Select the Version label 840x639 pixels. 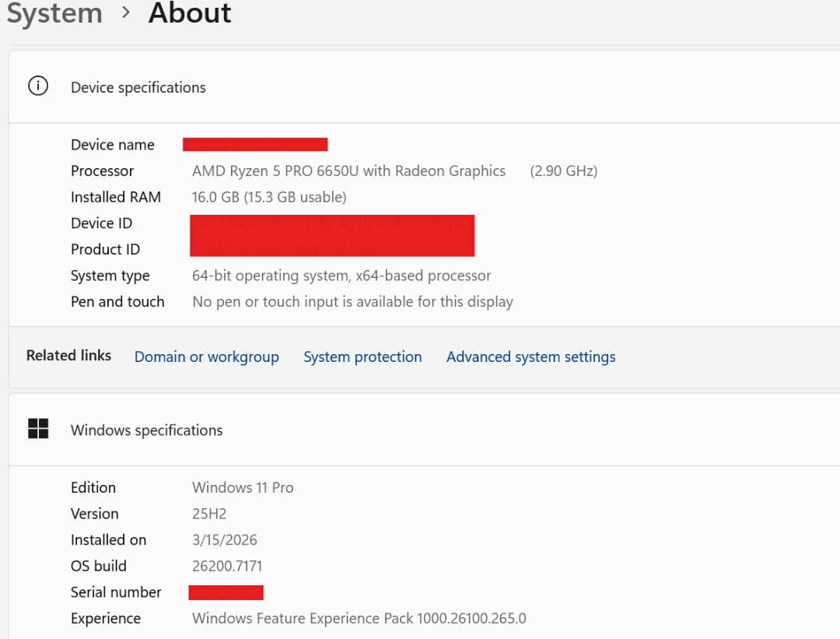coord(94,514)
